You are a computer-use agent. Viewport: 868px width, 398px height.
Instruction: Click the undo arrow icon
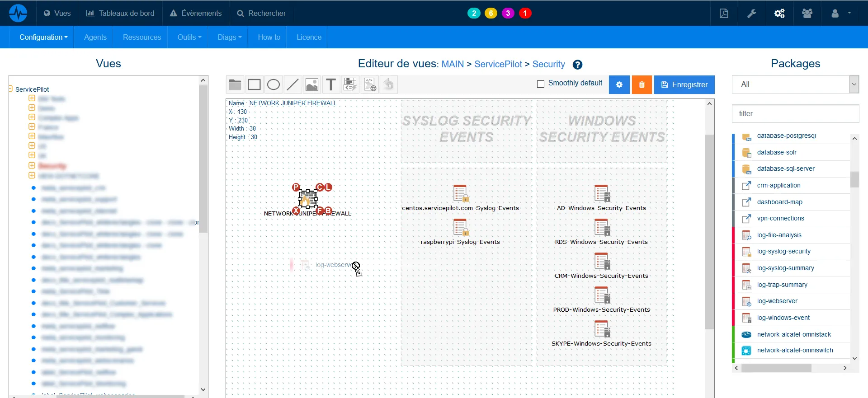coord(389,84)
